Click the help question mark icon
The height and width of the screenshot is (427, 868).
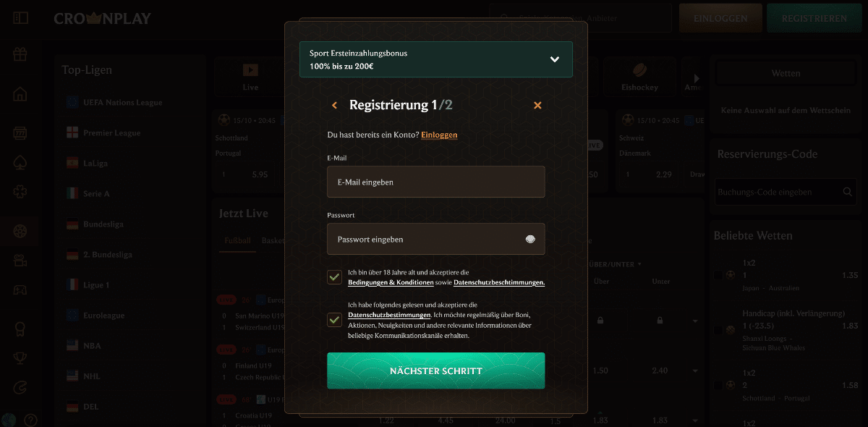(x=30, y=420)
